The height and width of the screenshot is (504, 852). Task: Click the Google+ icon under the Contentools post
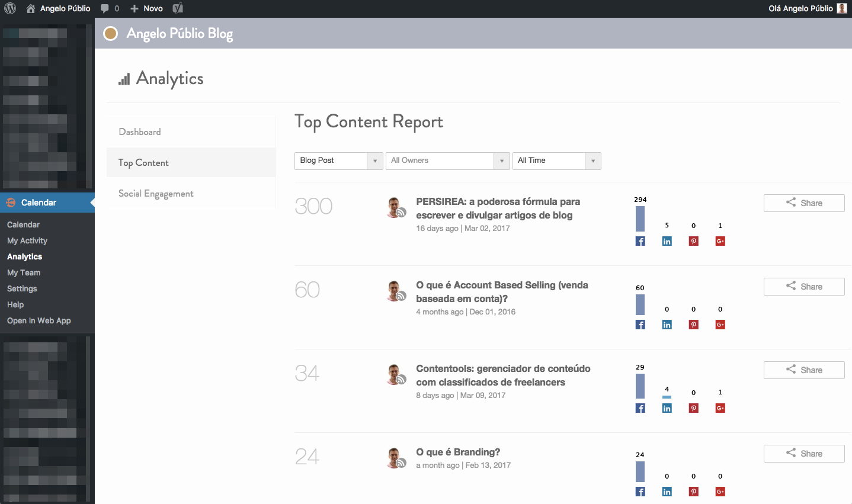click(720, 408)
